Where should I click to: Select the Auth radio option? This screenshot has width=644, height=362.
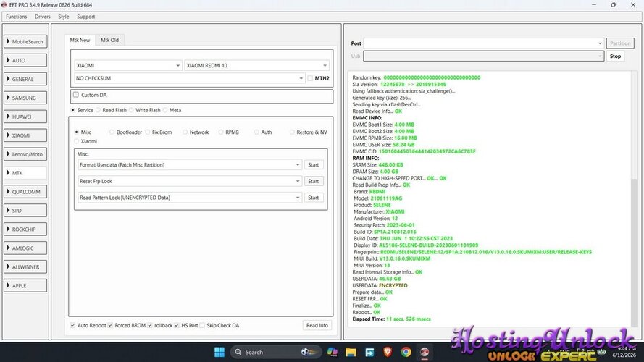[256, 132]
